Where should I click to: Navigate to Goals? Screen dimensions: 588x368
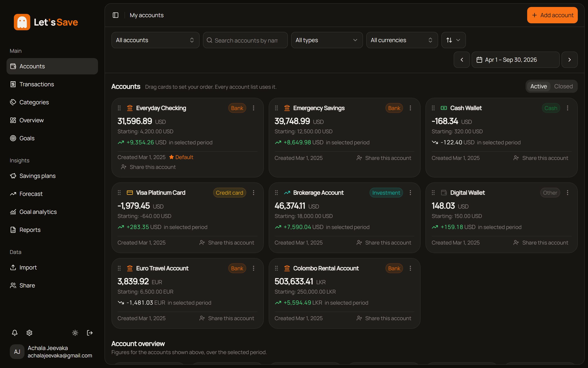[52, 138]
